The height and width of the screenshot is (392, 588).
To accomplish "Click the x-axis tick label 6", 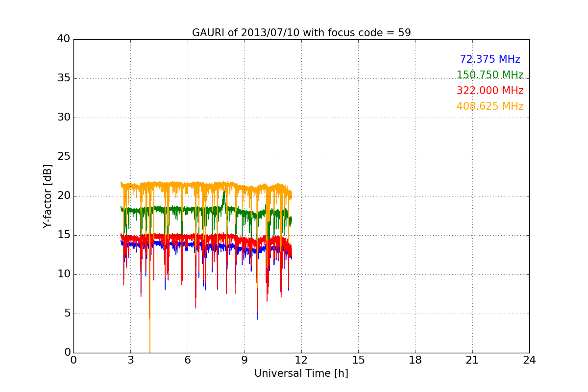I will (187, 360).
